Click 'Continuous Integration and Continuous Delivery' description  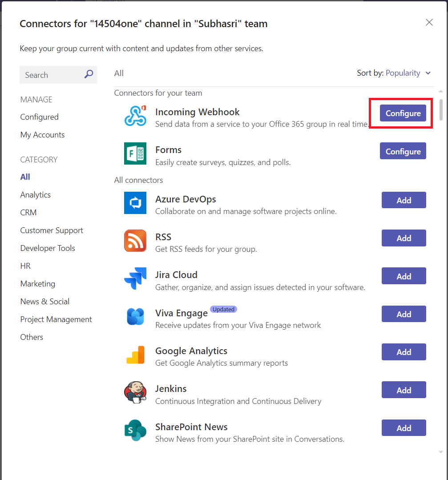(x=238, y=401)
